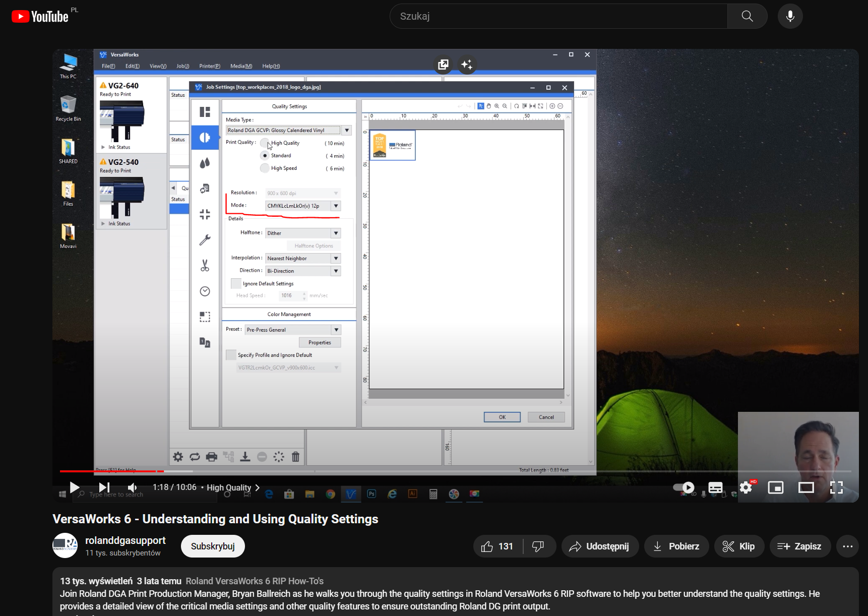The image size is (868, 616).
Task: Click the download arrow icon in queue toolbar
Action: (245, 457)
